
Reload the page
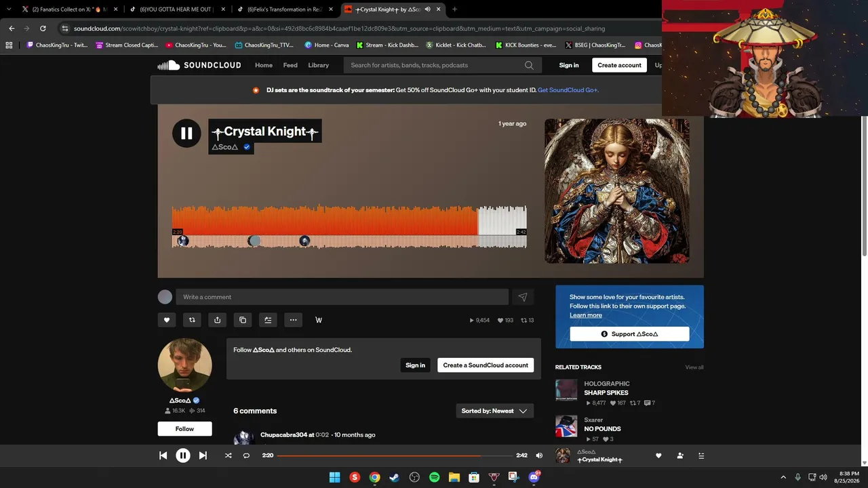(43, 28)
